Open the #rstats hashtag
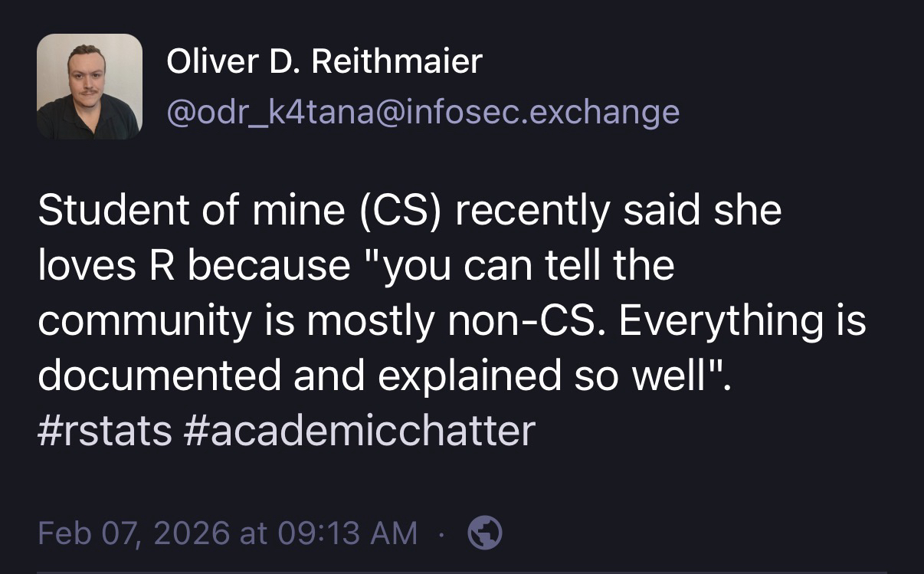The image size is (924, 574). [x=104, y=431]
